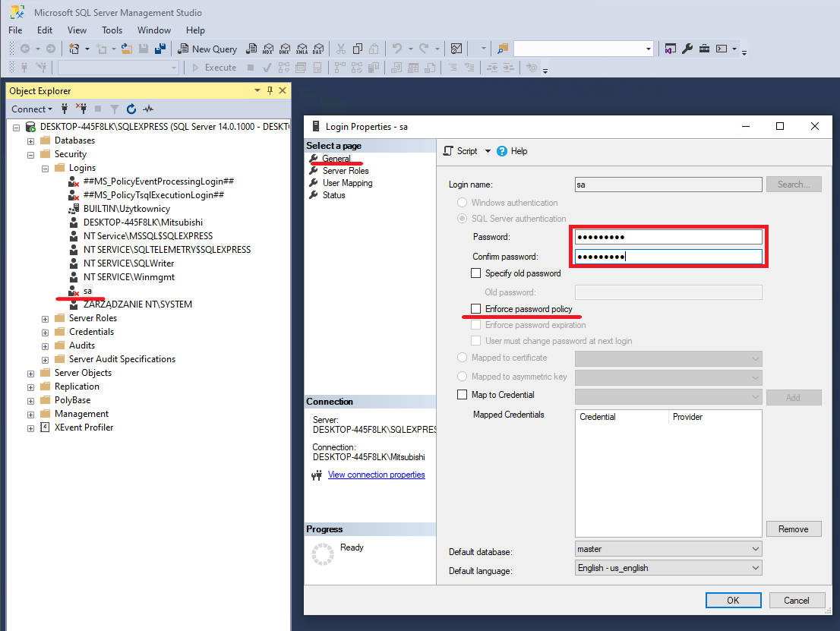Open the Window menu
Image resolution: width=840 pixels, height=631 pixels.
point(153,30)
